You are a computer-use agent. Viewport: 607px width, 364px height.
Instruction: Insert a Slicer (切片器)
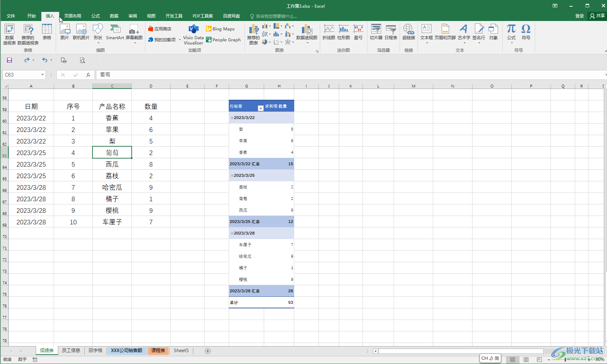(376, 32)
